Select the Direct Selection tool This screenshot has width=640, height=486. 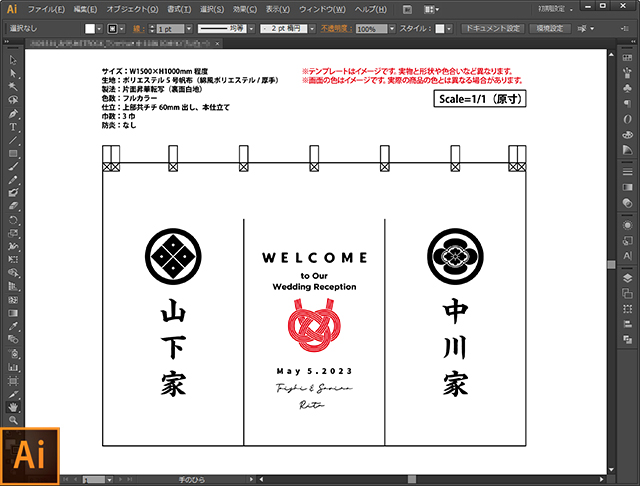click(x=13, y=73)
